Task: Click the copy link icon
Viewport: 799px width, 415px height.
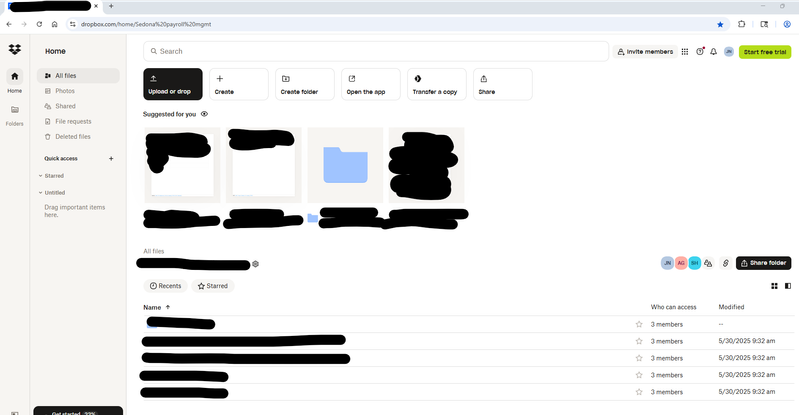Action: click(726, 263)
